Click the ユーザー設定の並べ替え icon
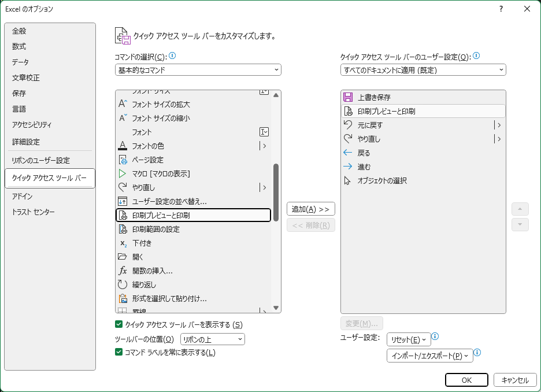The image size is (541, 392). [123, 201]
